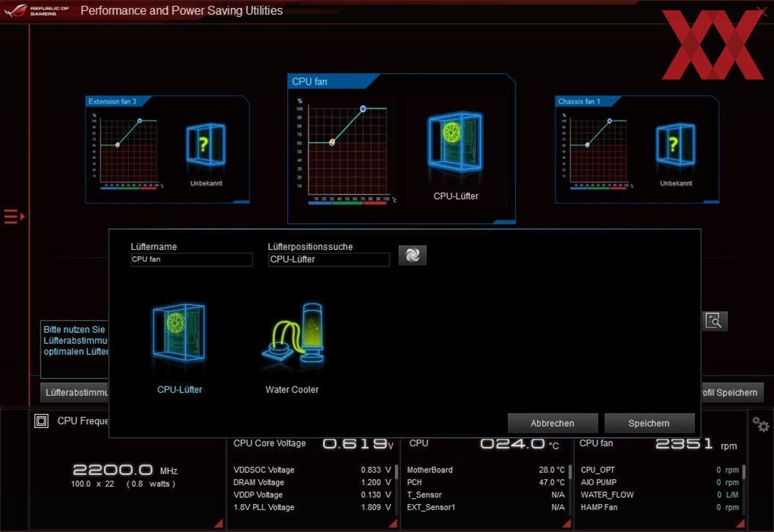This screenshot has width=774, height=532.
Task: Click the EXT_Sensor1 row
Action: tap(486, 508)
